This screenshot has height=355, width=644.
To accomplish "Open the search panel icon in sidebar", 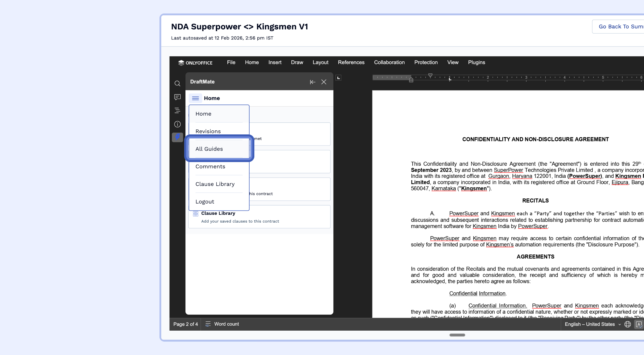I will click(x=177, y=83).
